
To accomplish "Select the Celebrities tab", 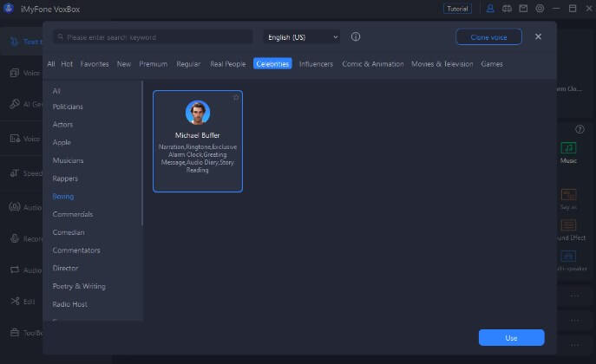I will 272,64.
